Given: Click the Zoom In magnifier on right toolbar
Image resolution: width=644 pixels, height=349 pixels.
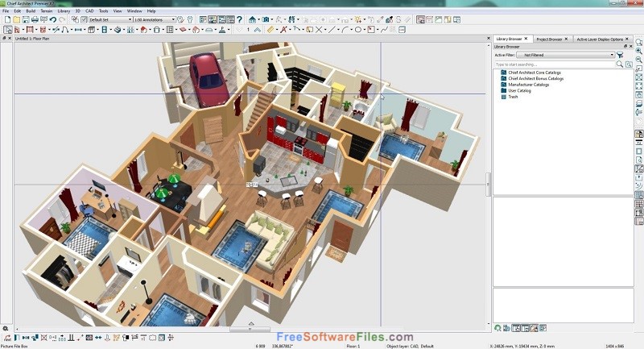Looking at the screenshot, I should [x=639, y=51].
